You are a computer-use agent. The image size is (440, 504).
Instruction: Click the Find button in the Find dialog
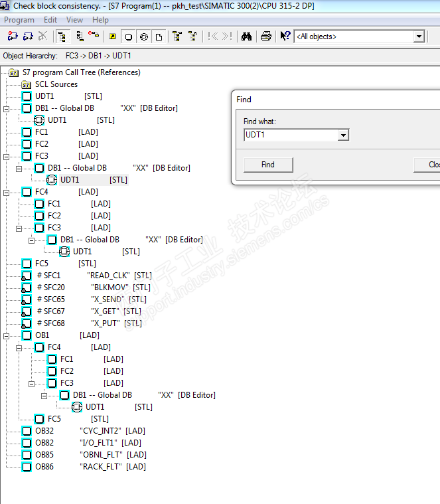[x=268, y=165]
